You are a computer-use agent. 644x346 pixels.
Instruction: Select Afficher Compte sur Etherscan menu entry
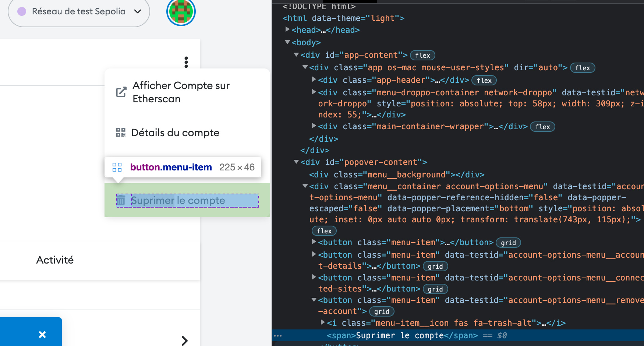[181, 92]
